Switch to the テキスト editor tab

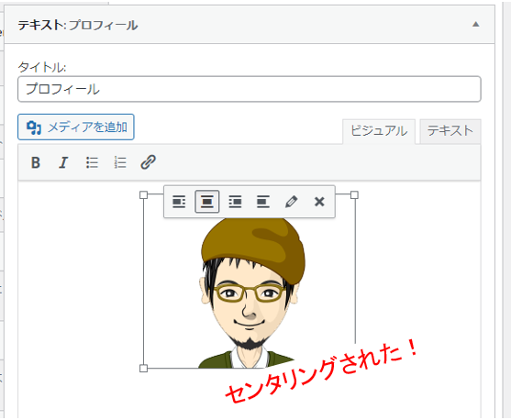pyautogui.click(x=450, y=131)
